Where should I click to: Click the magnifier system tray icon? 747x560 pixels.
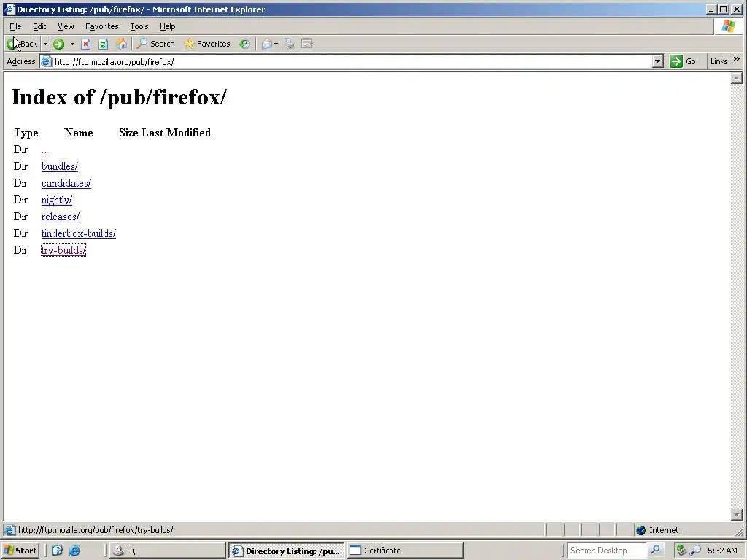point(695,551)
